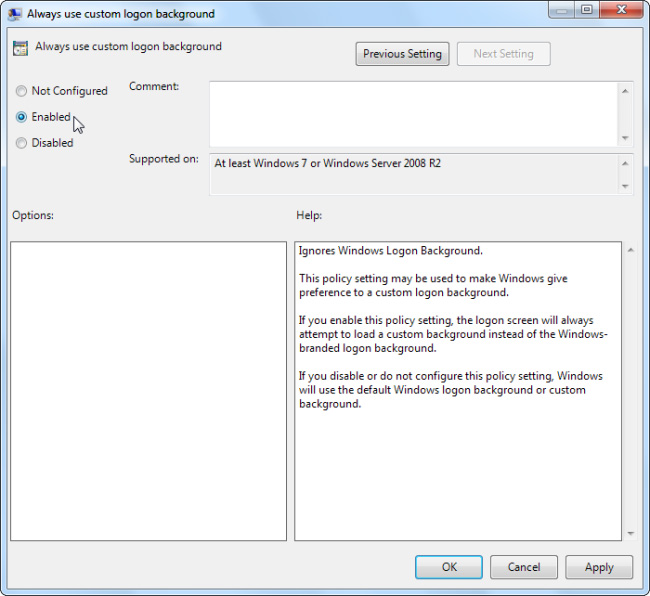
Task: Click the title bar window icon
Action: pyautogui.click(x=15, y=14)
